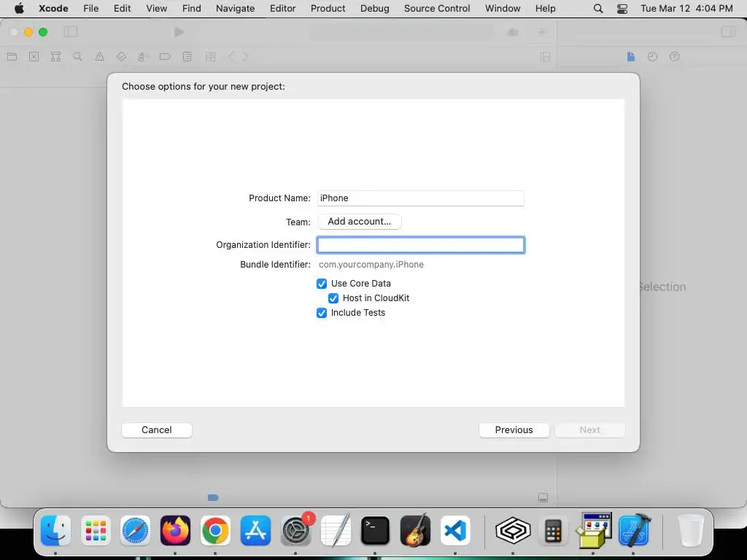
Task: Check the Use Core Data checkbox
Action: 322,284
